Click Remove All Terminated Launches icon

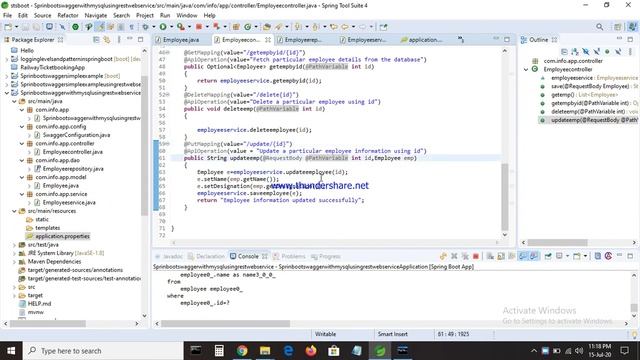[465, 256]
